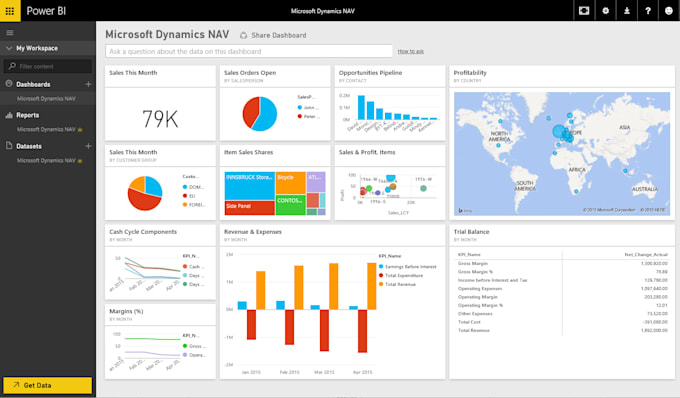Click the Margins (%) tile title
Screen dimensions: 680x398
[x=126, y=311]
